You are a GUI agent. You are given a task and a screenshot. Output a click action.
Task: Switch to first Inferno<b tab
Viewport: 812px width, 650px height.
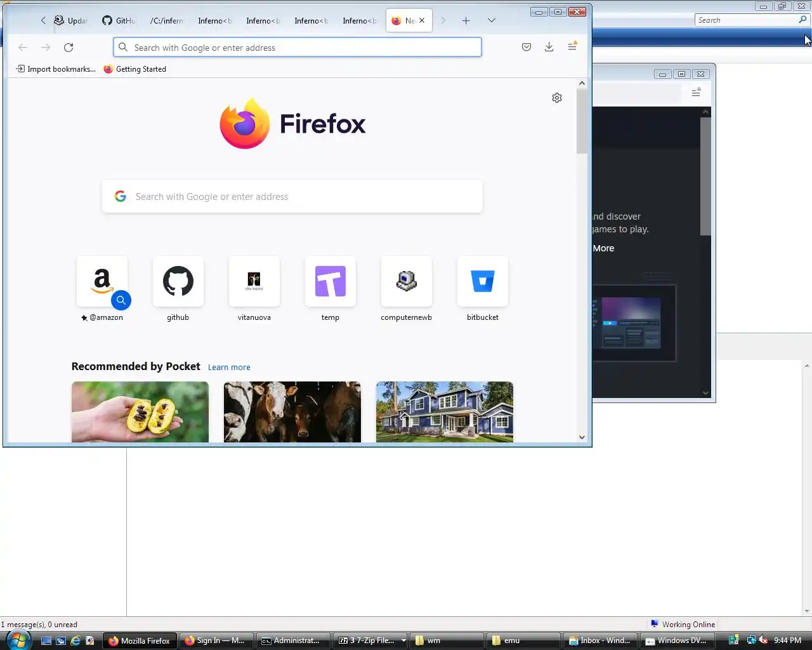click(215, 20)
